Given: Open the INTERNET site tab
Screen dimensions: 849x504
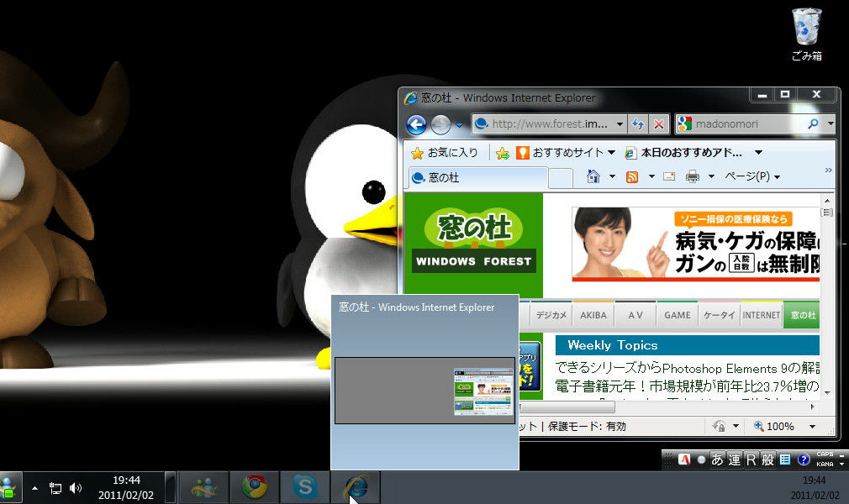Looking at the screenshot, I should point(762,314).
